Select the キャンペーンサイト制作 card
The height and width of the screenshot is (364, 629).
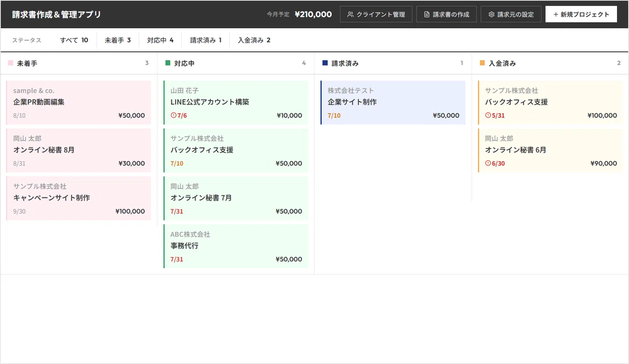[x=79, y=198]
